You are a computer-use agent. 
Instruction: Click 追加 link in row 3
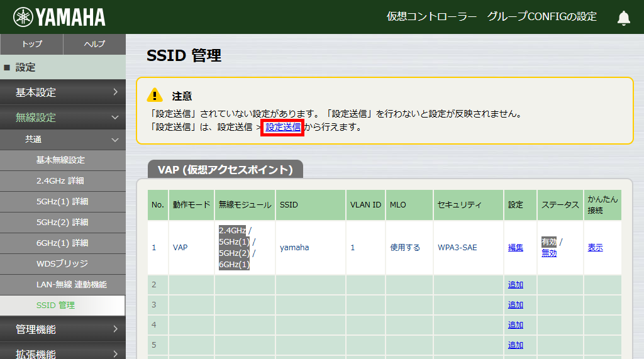[x=516, y=304]
